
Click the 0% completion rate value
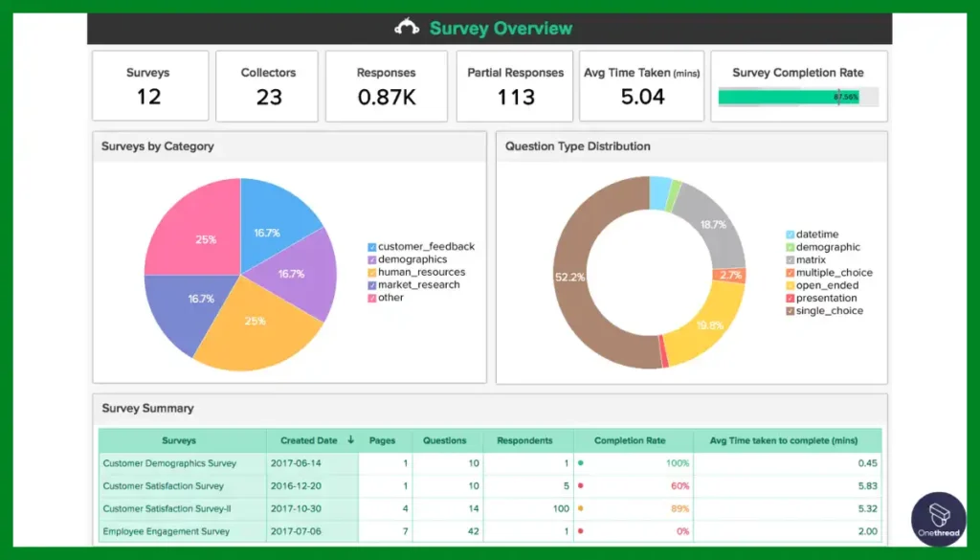coord(683,532)
